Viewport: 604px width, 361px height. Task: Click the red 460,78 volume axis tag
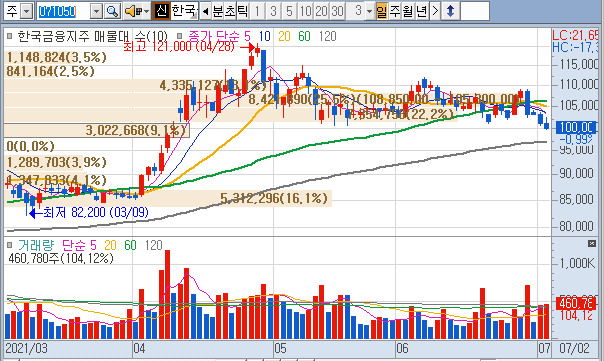(576, 303)
